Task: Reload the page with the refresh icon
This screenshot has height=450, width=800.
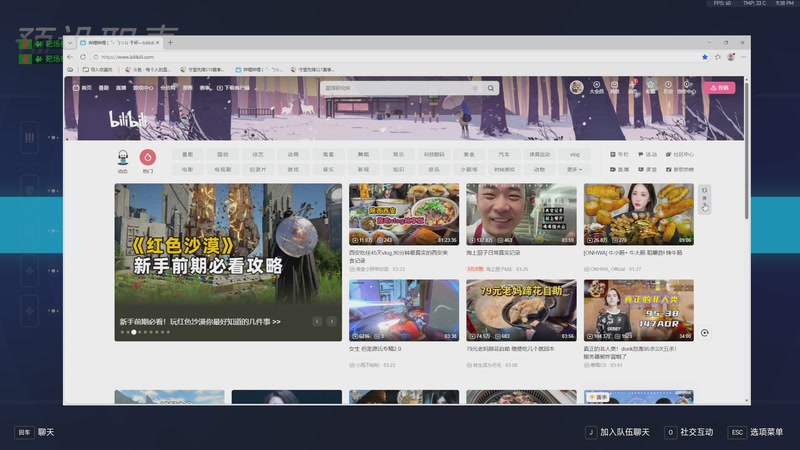Action: coord(83,57)
